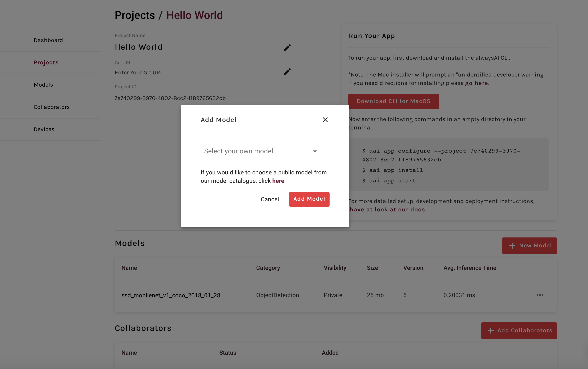Go to Dashboard in the sidebar
Screen dimensions: 588x369
pyautogui.click(x=48, y=40)
